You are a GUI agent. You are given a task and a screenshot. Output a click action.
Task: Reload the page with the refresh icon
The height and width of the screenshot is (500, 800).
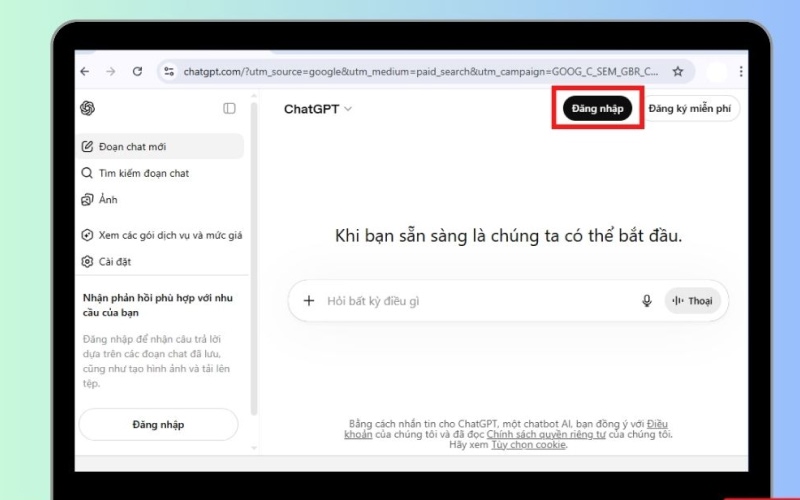click(137, 71)
